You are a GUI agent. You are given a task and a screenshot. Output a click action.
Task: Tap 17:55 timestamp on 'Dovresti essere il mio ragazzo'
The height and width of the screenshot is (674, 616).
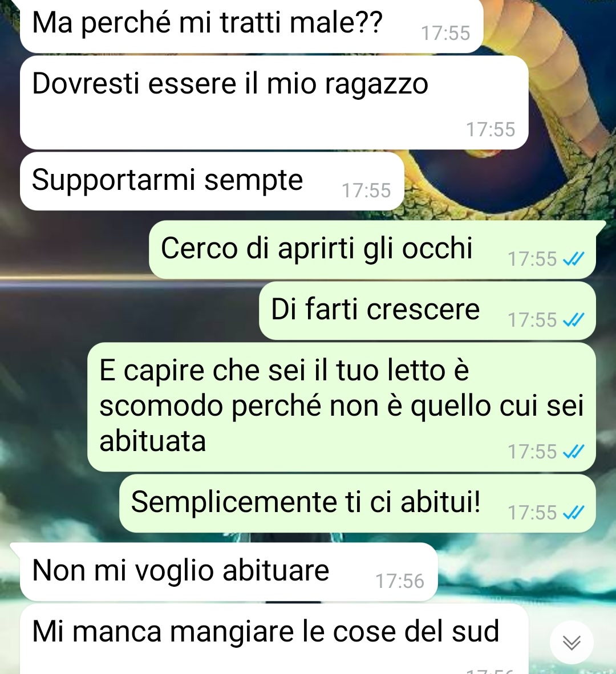(491, 130)
